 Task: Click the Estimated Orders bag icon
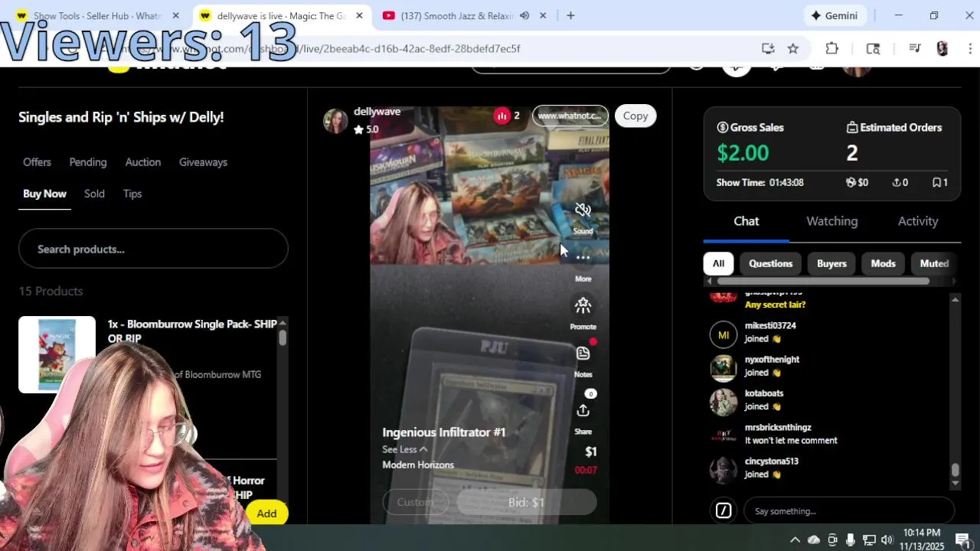click(851, 127)
